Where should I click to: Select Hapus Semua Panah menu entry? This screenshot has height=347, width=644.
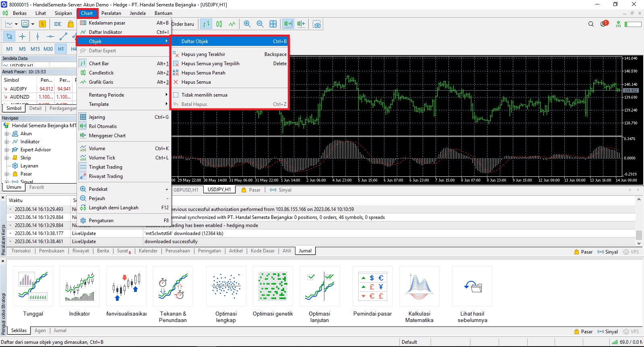pos(203,73)
